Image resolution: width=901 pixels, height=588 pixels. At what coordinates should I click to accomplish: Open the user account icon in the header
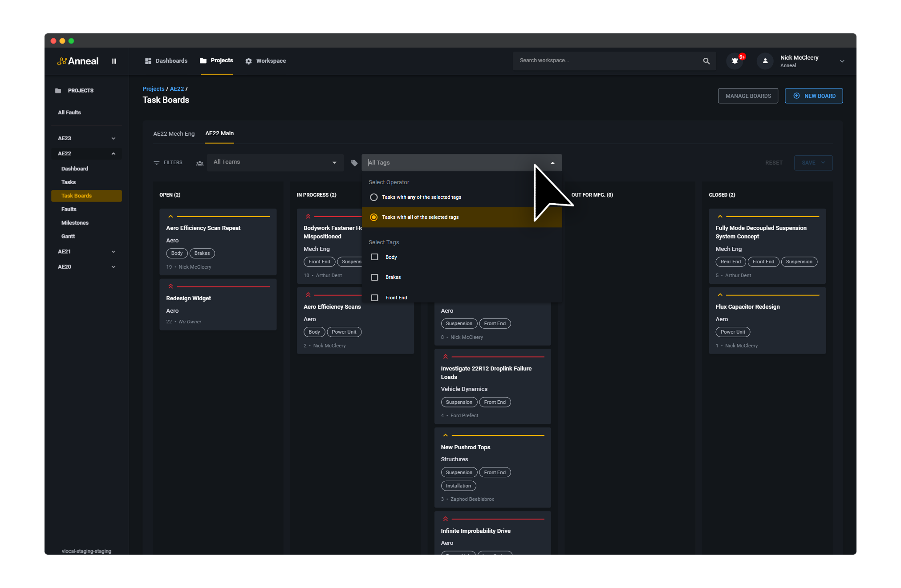click(x=764, y=61)
